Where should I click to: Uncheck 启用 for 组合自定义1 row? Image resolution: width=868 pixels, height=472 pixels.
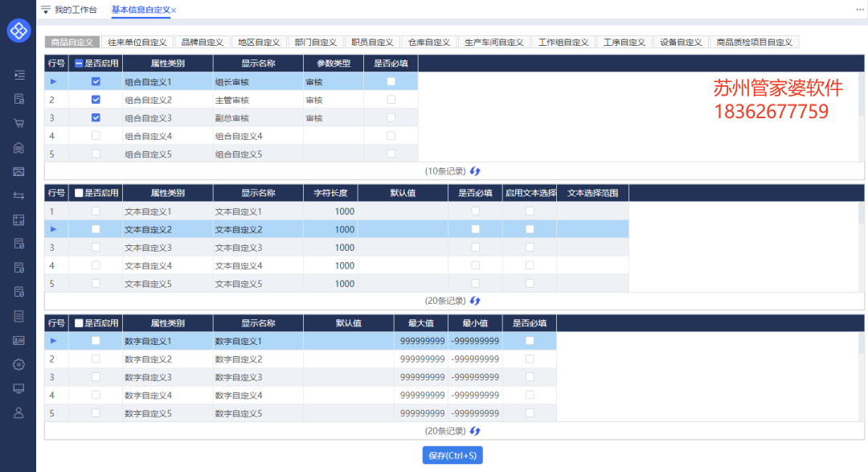[x=96, y=80]
